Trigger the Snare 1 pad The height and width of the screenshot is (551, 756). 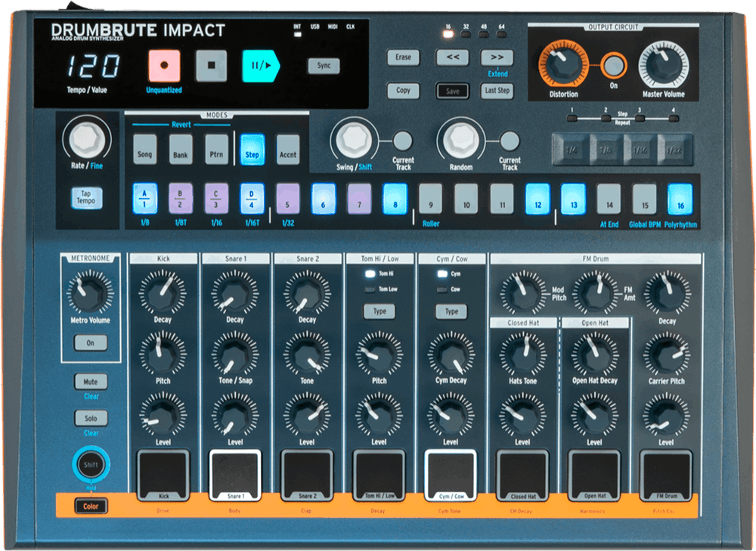pyautogui.click(x=235, y=476)
